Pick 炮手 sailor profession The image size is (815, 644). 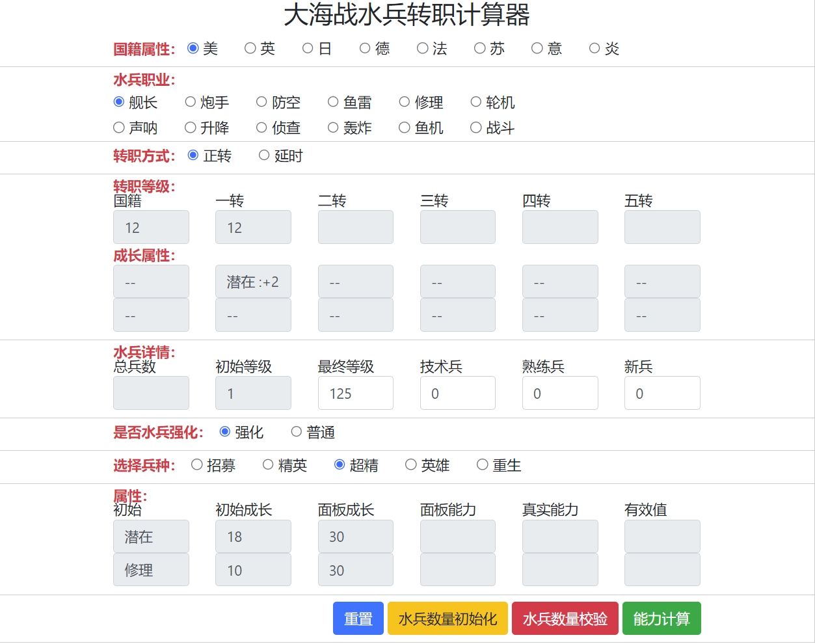pos(191,102)
